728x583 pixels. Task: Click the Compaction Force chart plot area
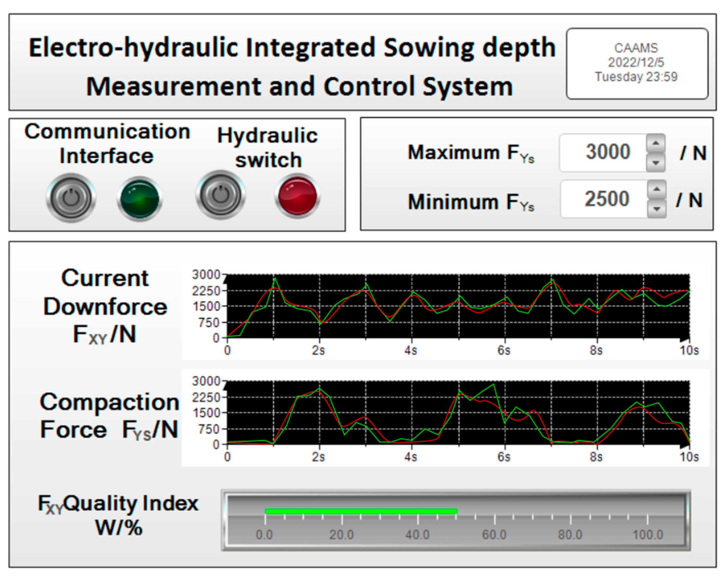coord(458,412)
